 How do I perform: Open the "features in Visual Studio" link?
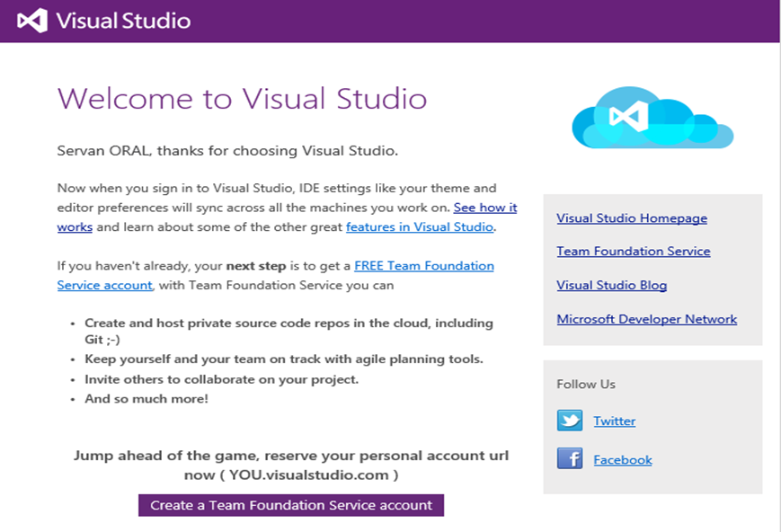(x=420, y=227)
